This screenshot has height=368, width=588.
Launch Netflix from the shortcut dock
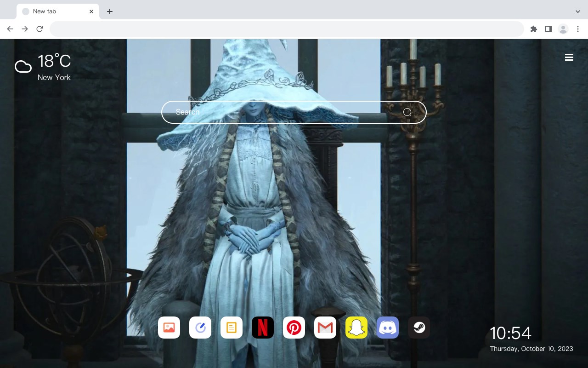263,328
